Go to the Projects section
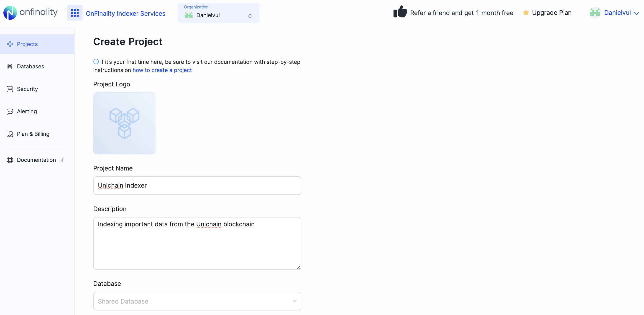Screen dimensions: 644x315 click(x=27, y=44)
